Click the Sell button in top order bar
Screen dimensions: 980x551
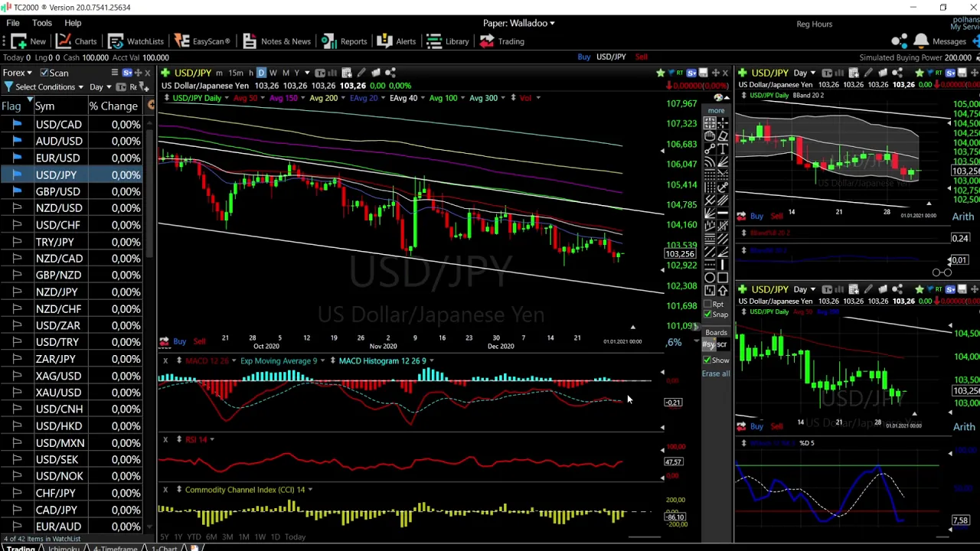pyautogui.click(x=641, y=57)
